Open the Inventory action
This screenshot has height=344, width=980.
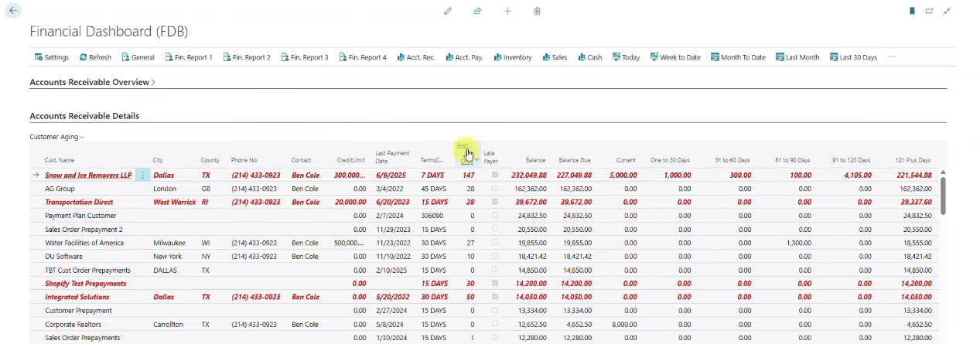coord(513,57)
